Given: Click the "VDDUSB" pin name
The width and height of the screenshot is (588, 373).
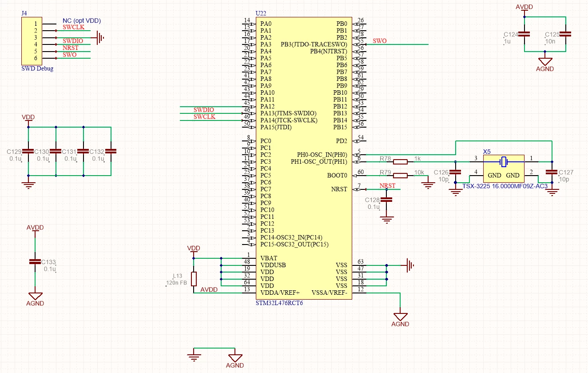Looking at the screenshot, I should (273, 265).
